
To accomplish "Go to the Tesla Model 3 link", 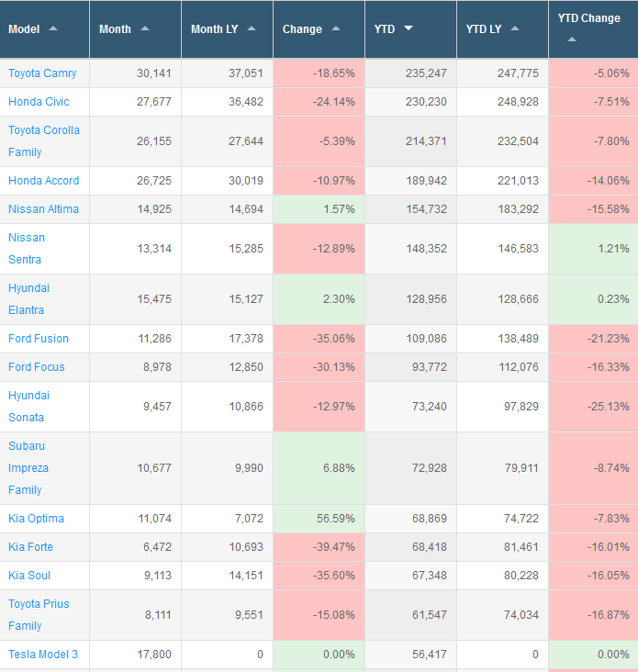I will tap(43, 655).
